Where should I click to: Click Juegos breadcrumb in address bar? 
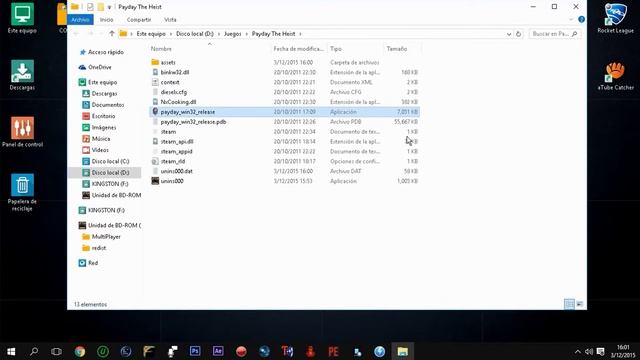click(x=233, y=34)
